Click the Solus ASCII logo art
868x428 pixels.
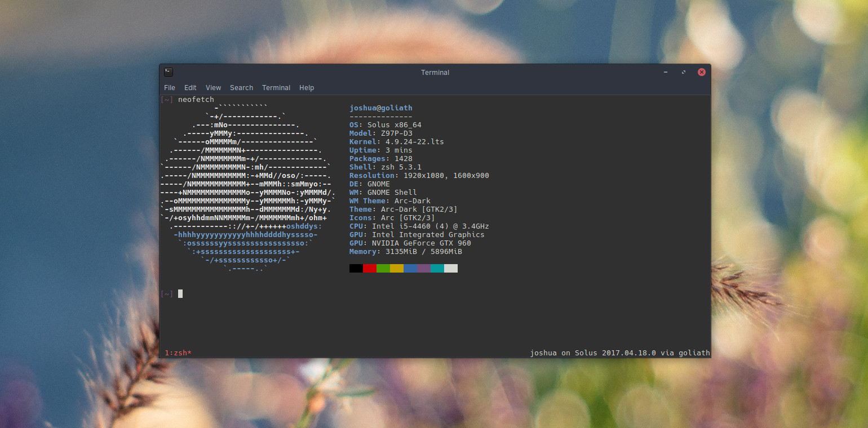(x=248, y=188)
